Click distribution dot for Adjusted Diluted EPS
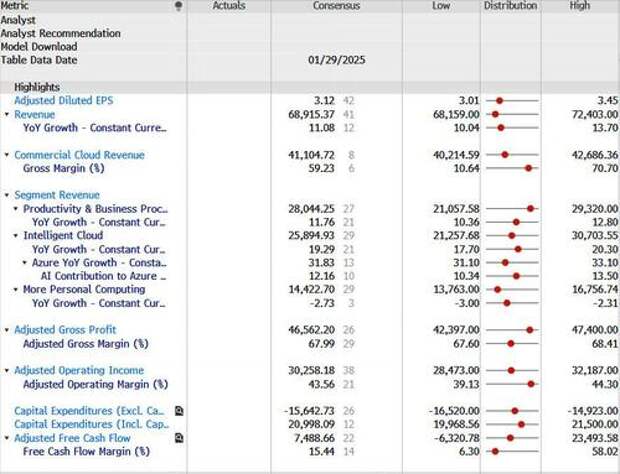 click(499, 101)
